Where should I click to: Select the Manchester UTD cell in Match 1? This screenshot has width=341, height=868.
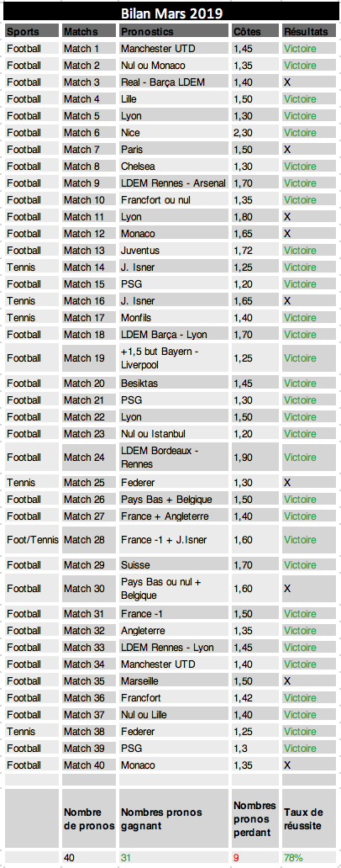(174, 49)
